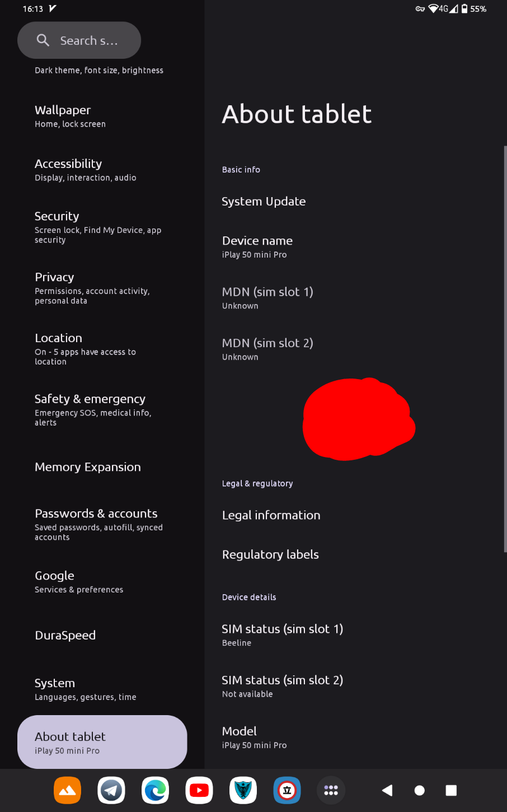View SIM status for sim slot 1
This screenshot has height=812, width=507.
(355, 635)
